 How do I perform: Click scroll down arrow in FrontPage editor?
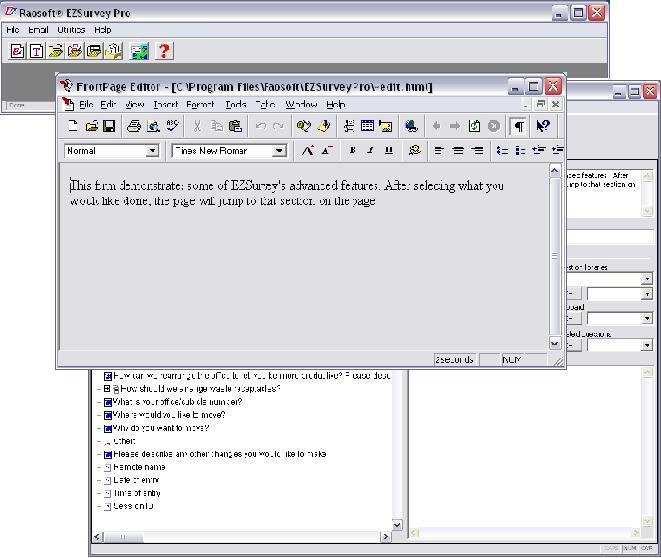point(555,343)
